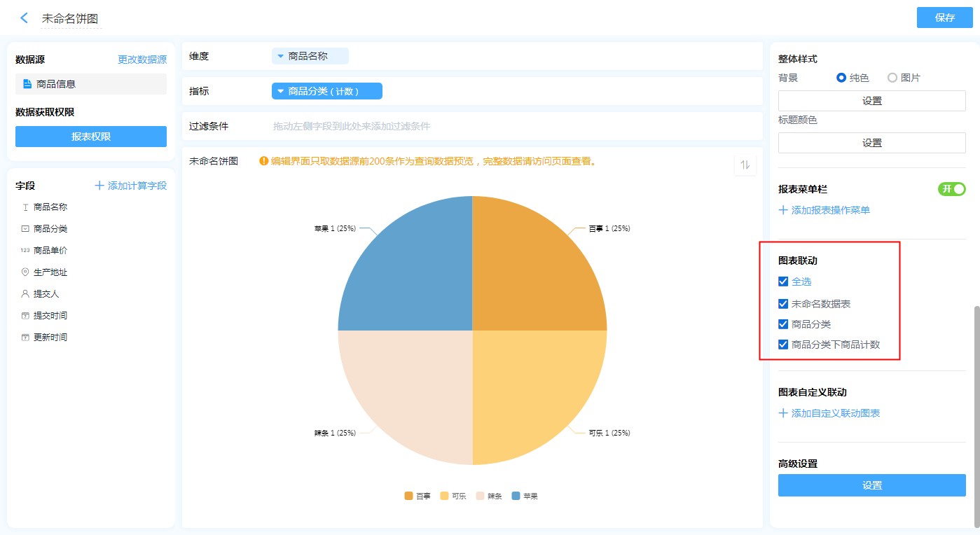This screenshot has width=980, height=535.
Task: Click the text type icon beside 商品名称
Action: click(25, 207)
